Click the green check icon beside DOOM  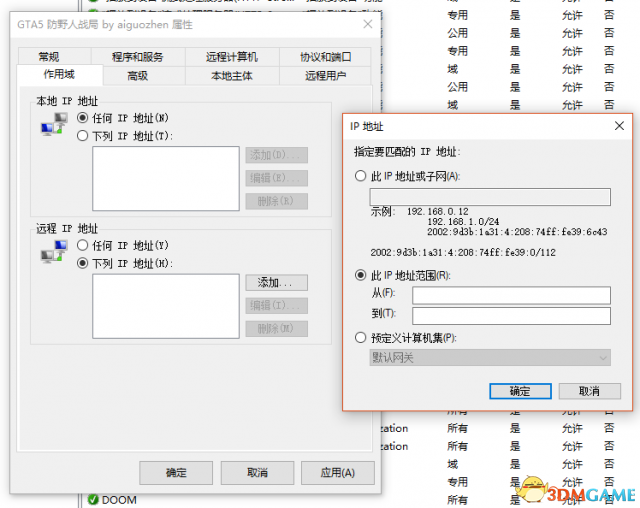[93, 499]
